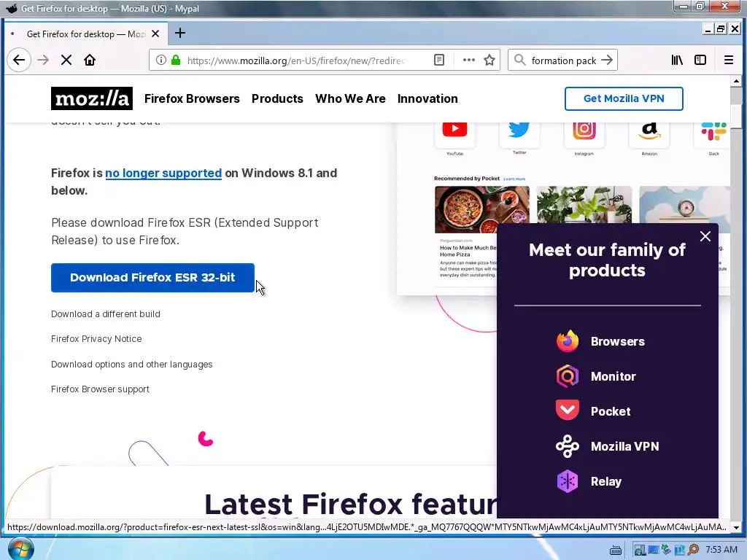The image size is (747, 560).
Task: Open the Windows Start button
Action: pos(21,548)
